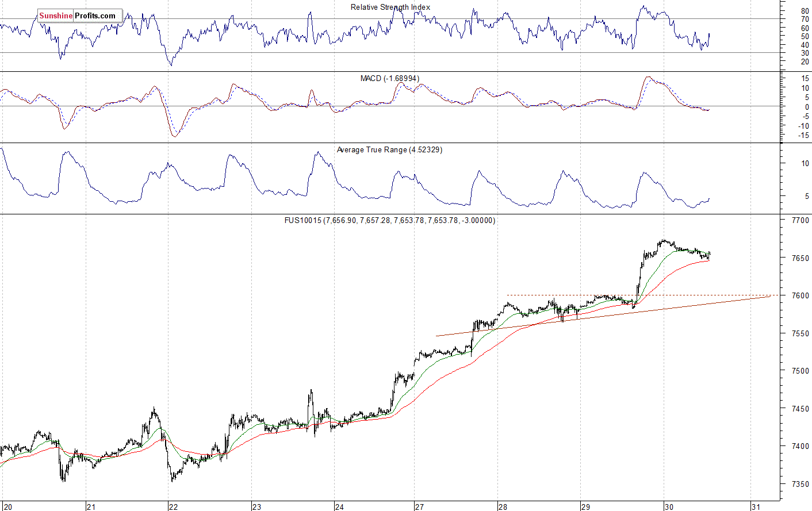Click the 7700 price axis label

point(800,221)
